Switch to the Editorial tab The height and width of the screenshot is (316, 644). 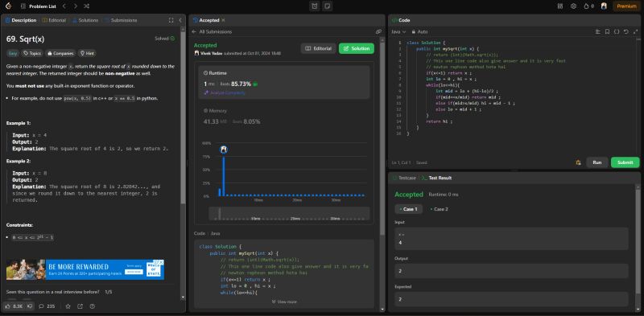(x=54, y=20)
